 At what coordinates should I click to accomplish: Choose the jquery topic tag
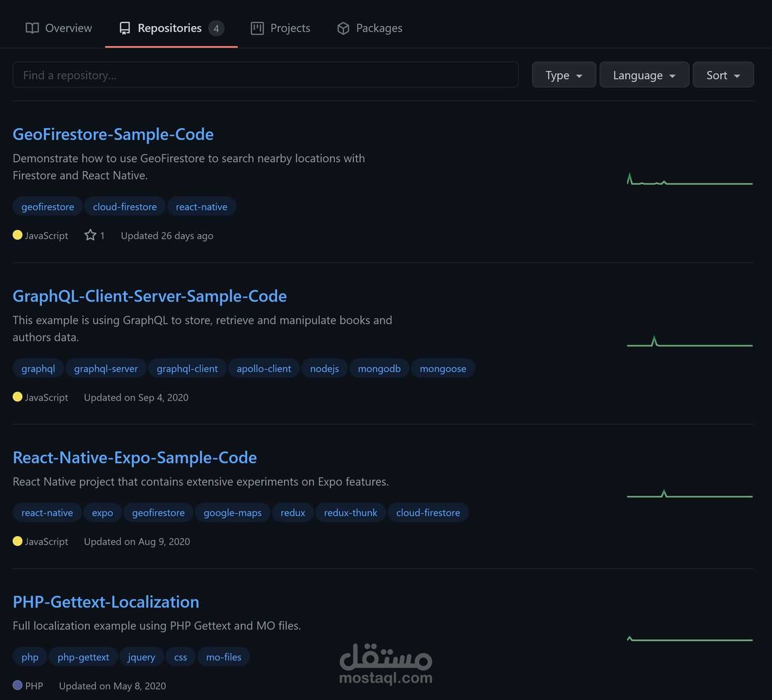tap(142, 657)
